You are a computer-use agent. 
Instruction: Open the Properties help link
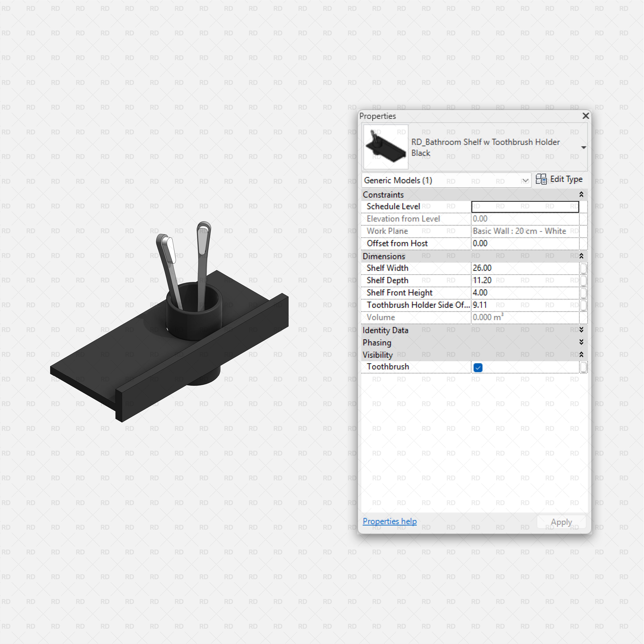point(389,521)
